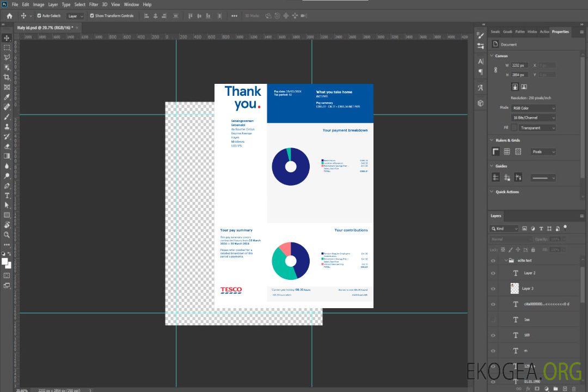The height and width of the screenshot is (392, 588).
Task: Set canvas to landscape orientation
Action: pos(524,87)
